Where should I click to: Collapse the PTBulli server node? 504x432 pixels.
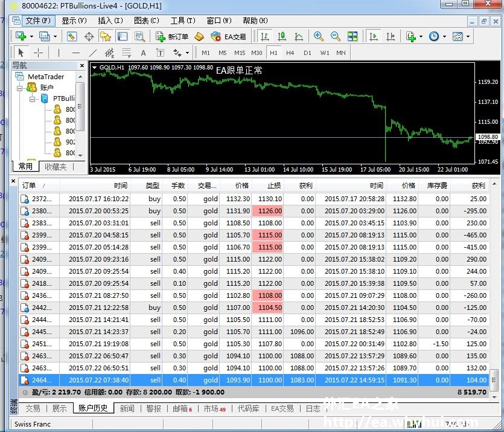32,99
